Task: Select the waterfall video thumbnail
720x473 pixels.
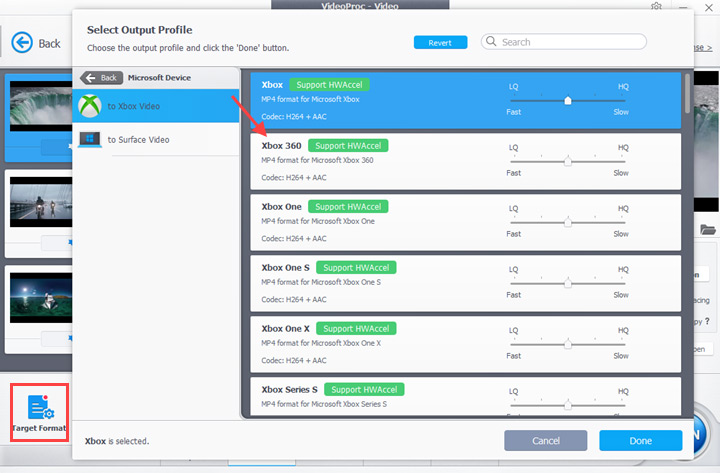Action: pos(41,107)
